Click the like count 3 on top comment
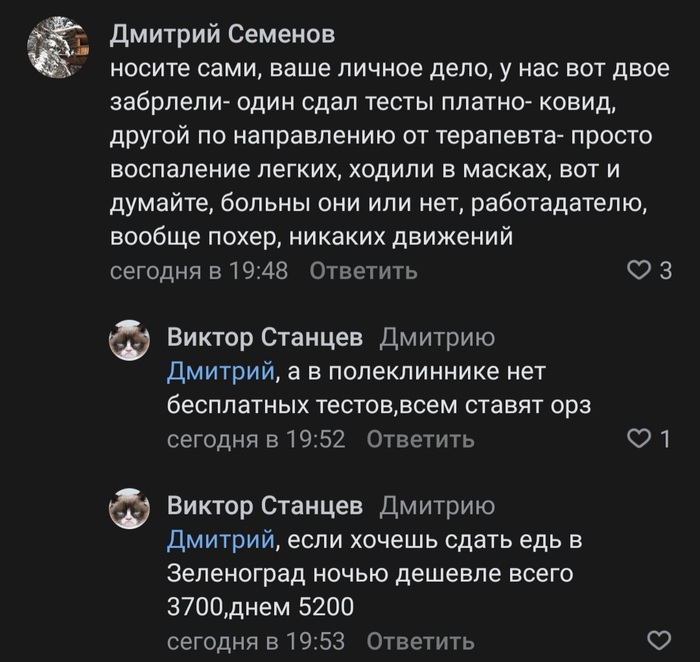The width and height of the screenshot is (700, 662). click(666, 271)
